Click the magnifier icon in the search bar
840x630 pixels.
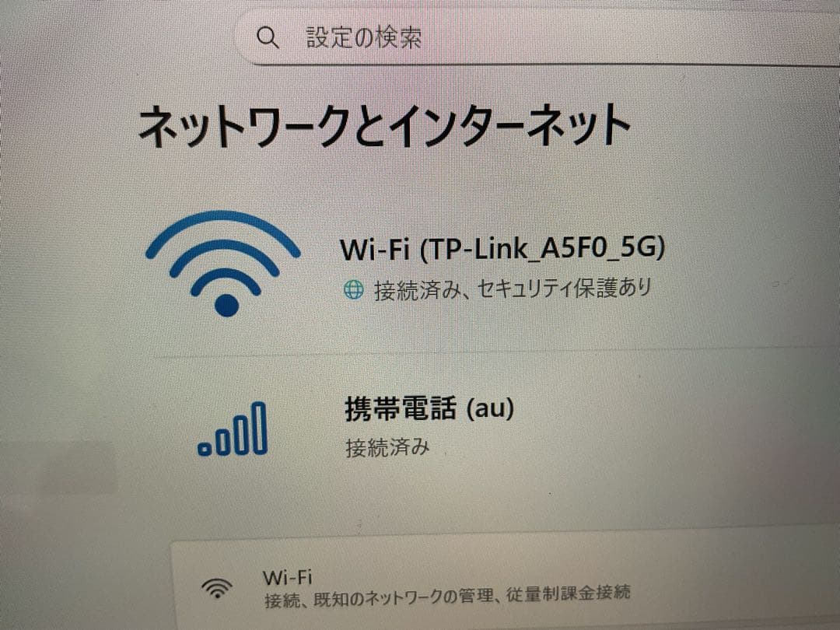coord(268,37)
